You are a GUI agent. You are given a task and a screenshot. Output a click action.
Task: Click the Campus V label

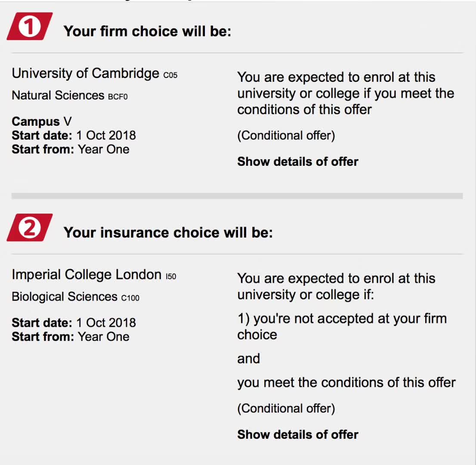click(x=41, y=122)
